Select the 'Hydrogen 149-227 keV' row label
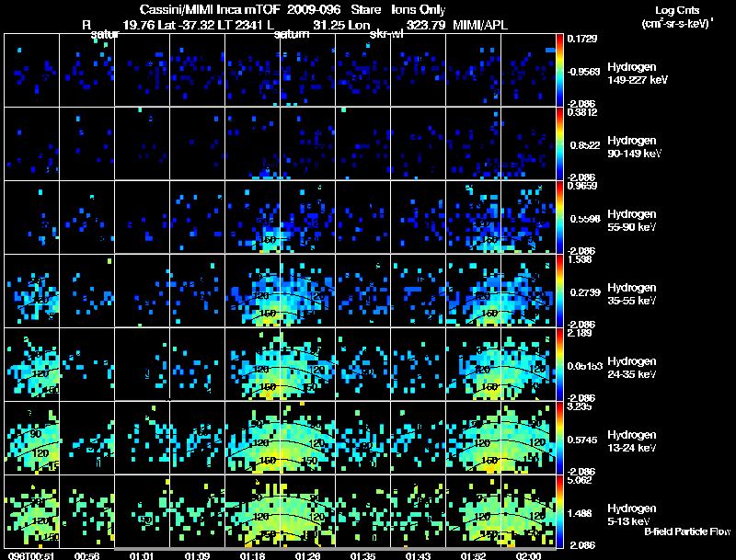The image size is (736, 560). 637,74
